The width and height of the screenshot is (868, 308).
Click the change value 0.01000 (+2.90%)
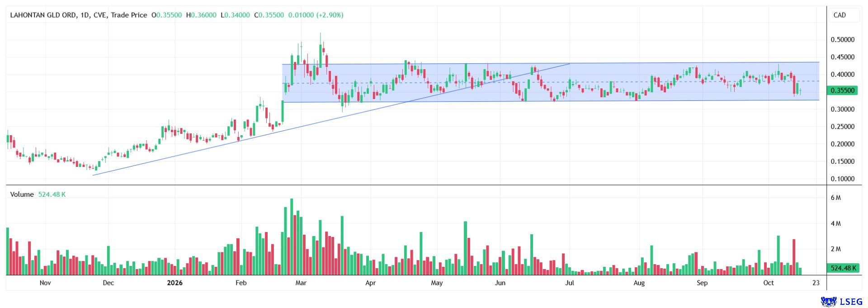(316, 15)
